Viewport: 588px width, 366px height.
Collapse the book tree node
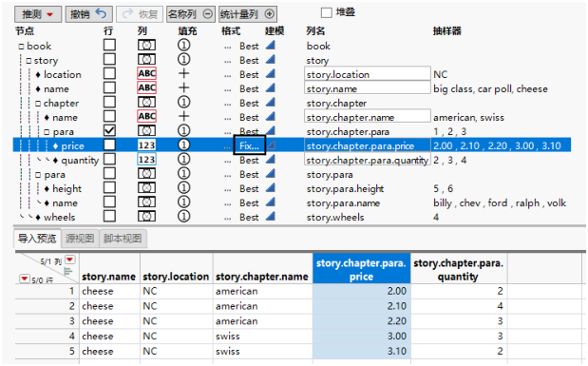(x=22, y=47)
